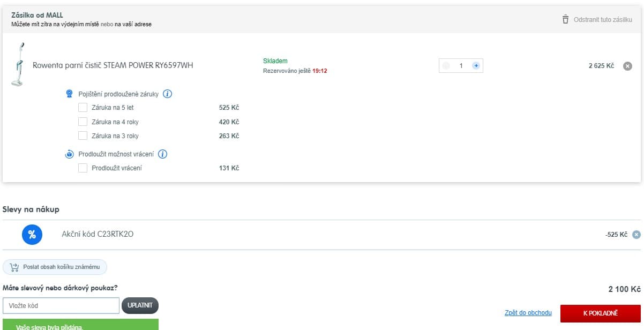
Task: Click the Záruka na 5 let label
Action: 113,108
